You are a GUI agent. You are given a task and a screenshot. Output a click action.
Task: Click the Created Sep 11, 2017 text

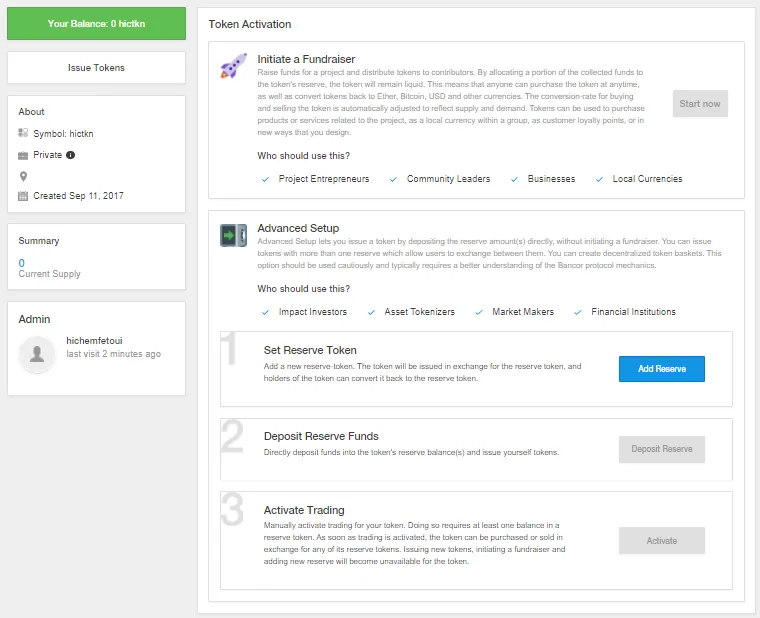tap(78, 196)
